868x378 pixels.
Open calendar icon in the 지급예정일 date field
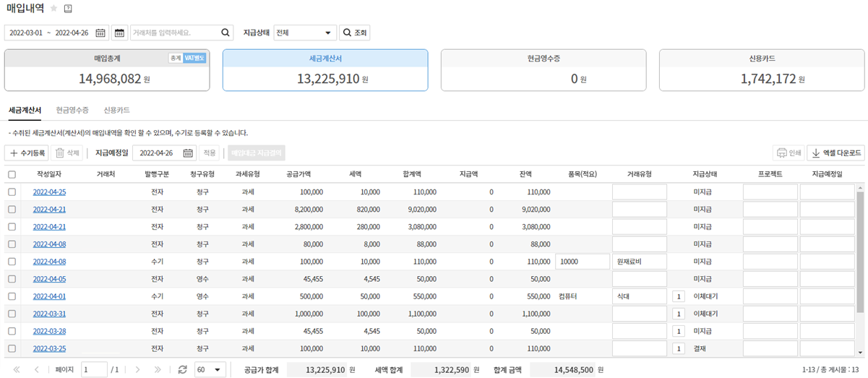[188, 153]
